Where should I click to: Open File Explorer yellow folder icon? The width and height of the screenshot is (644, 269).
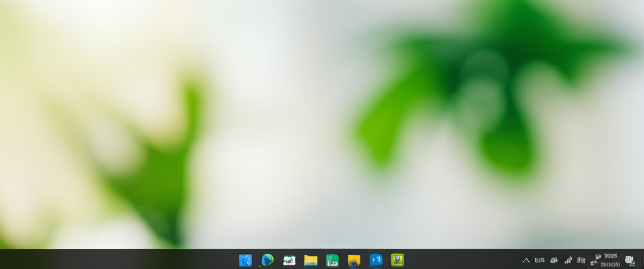point(311,260)
